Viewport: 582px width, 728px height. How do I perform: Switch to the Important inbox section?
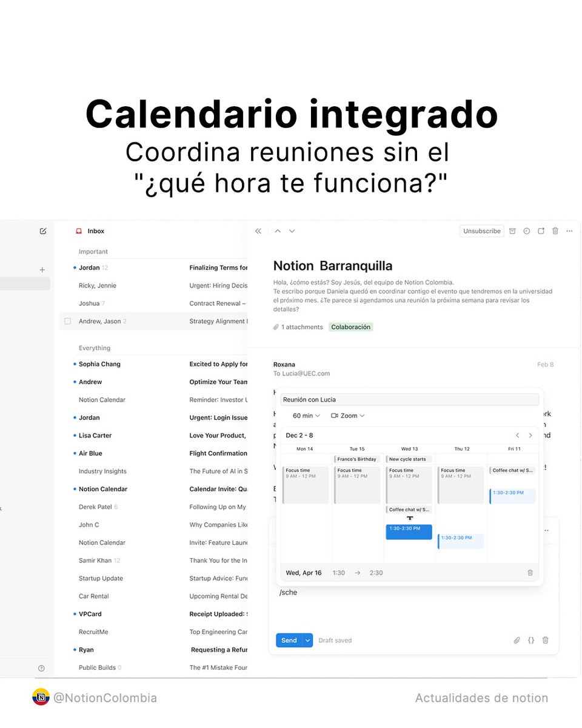click(x=93, y=251)
